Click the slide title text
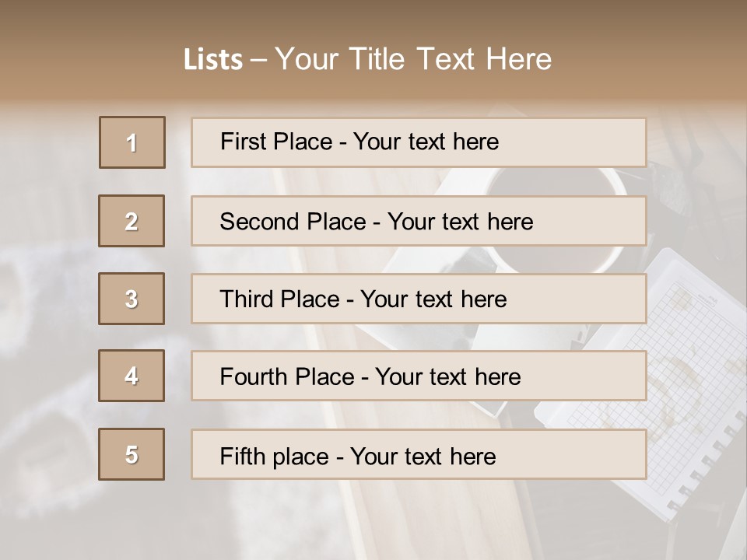The height and width of the screenshot is (560, 747). [368, 59]
